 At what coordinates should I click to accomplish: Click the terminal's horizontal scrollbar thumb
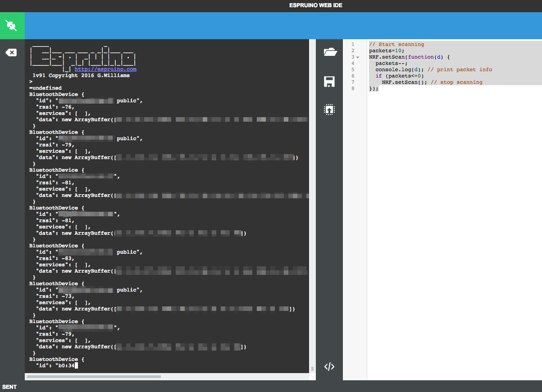click(x=94, y=376)
